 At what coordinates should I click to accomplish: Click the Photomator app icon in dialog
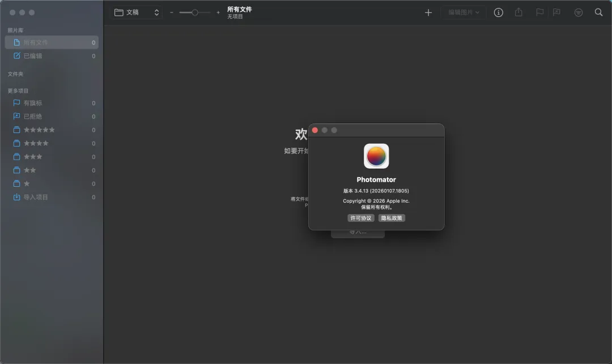pos(376,156)
